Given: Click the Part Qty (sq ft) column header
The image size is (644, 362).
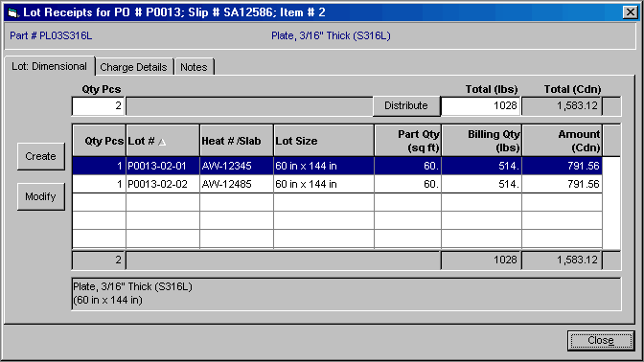Looking at the screenshot, I should 408,141.
